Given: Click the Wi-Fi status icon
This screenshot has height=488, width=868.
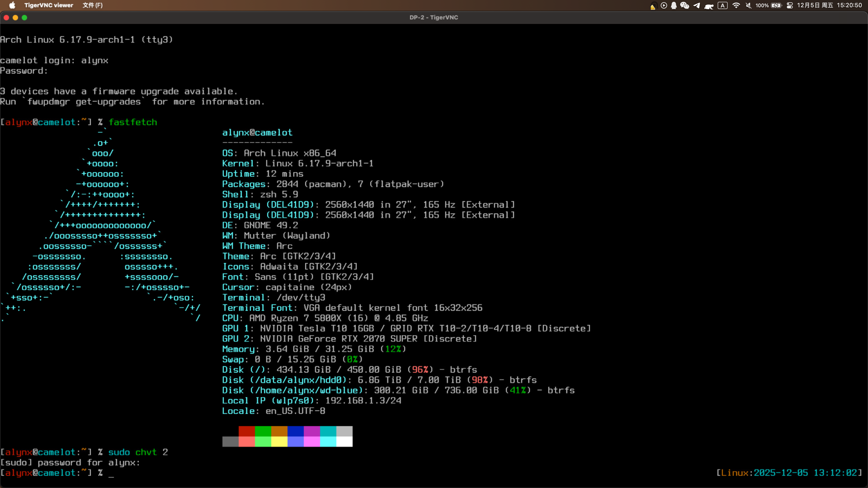Looking at the screenshot, I should (x=736, y=5).
